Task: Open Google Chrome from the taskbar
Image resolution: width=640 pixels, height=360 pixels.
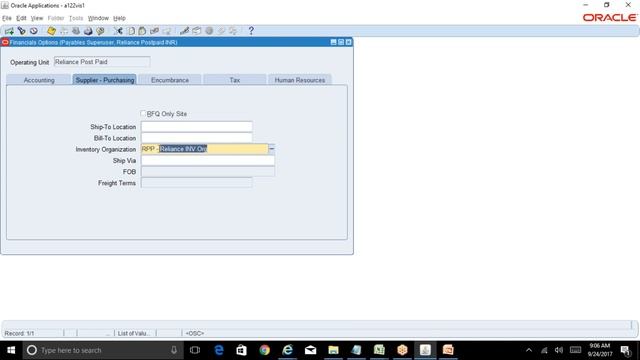Action: (264, 350)
